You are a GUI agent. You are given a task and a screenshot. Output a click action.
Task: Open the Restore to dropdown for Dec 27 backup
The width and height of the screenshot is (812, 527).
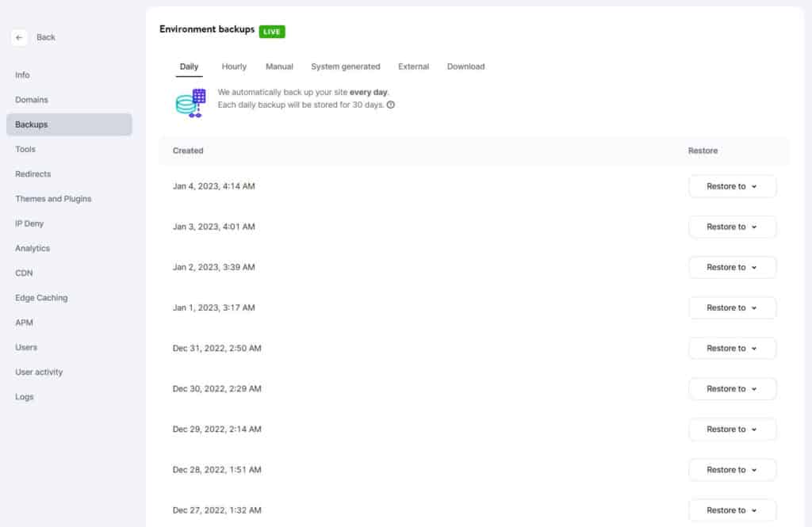[x=731, y=510]
